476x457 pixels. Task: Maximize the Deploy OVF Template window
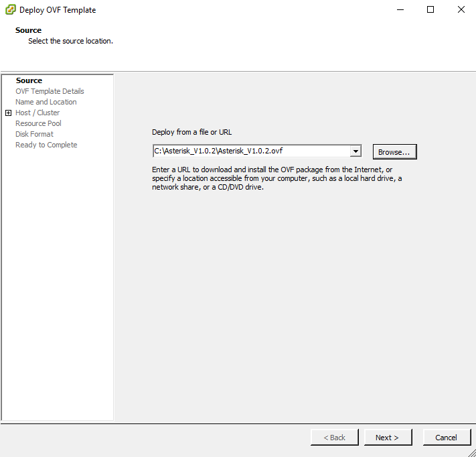click(430, 10)
